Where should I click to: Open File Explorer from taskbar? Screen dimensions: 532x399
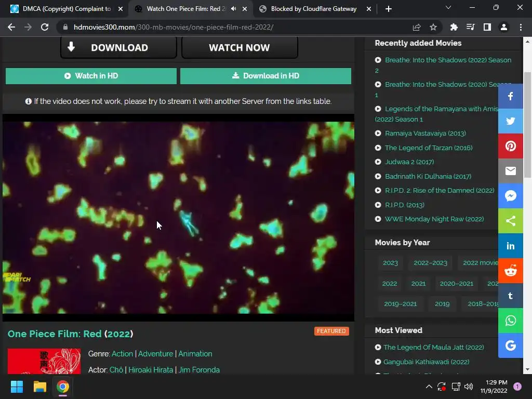39,387
